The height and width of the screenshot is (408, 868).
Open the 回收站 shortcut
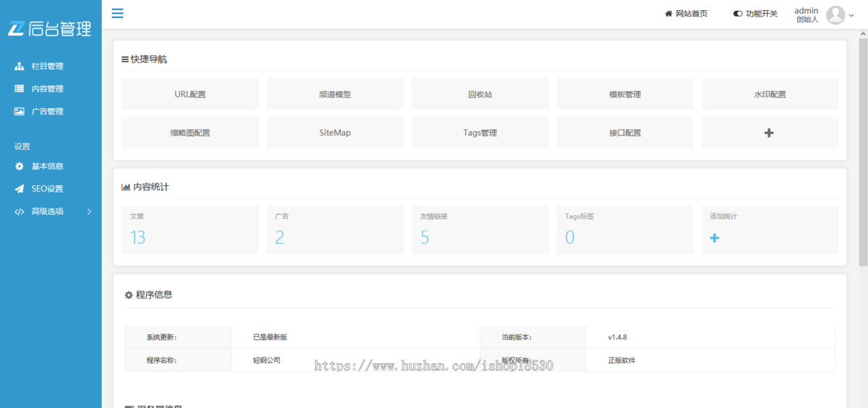click(x=480, y=94)
